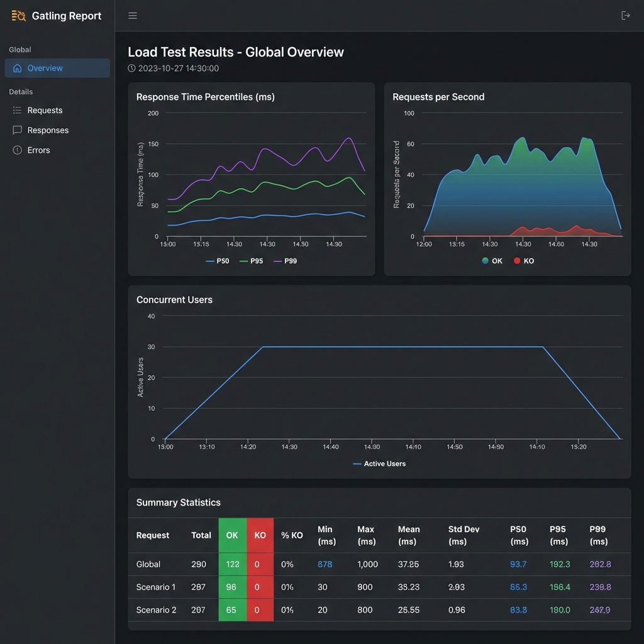Screen dimensions: 644x644
Task: Click the Gatling Report logo icon
Action: pos(18,16)
